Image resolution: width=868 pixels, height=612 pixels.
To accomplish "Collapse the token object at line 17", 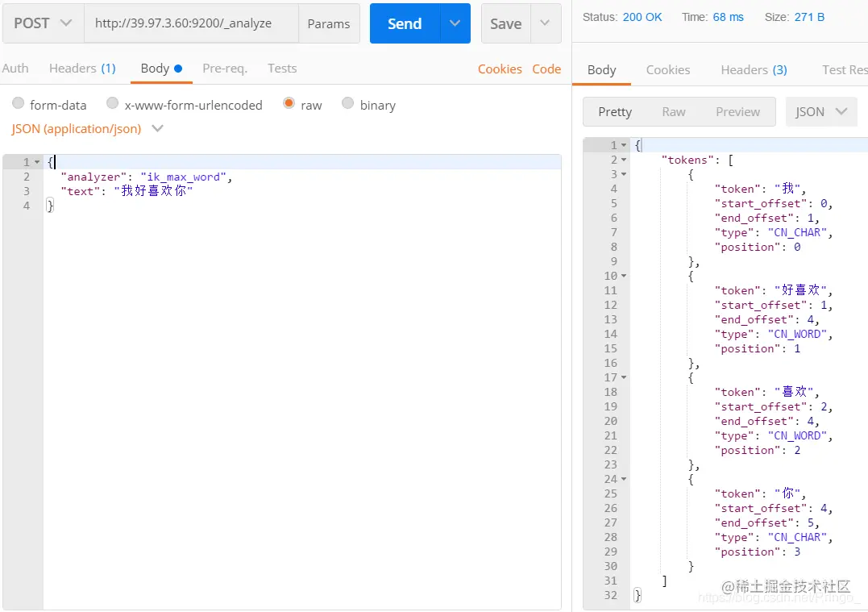I will tap(624, 377).
